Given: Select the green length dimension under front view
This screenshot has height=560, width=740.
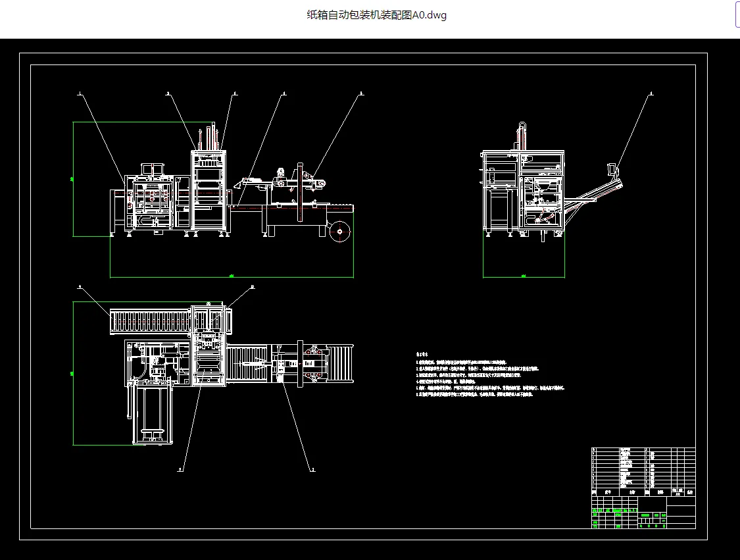Looking at the screenshot, I should (x=232, y=276).
